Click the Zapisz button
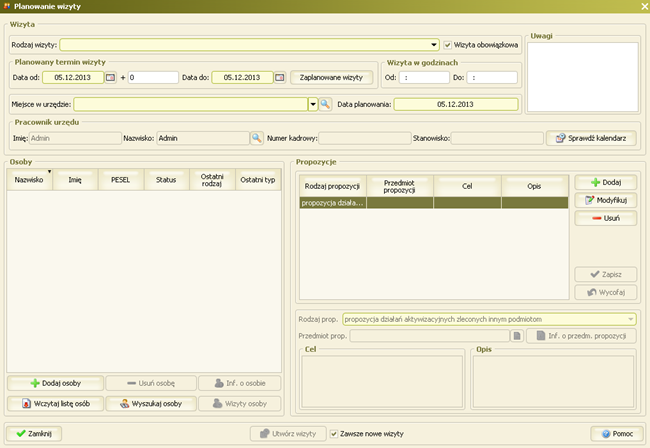The width and height of the screenshot is (650, 448). tap(606, 274)
